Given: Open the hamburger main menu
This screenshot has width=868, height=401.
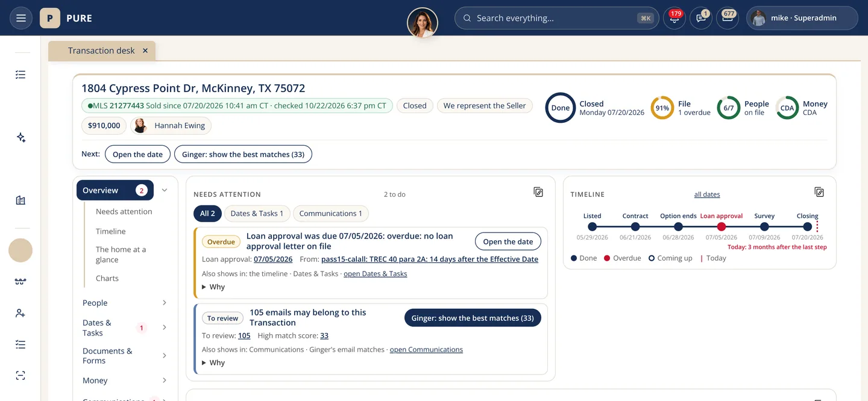Looking at the screenshot, I should click(21, 18).
